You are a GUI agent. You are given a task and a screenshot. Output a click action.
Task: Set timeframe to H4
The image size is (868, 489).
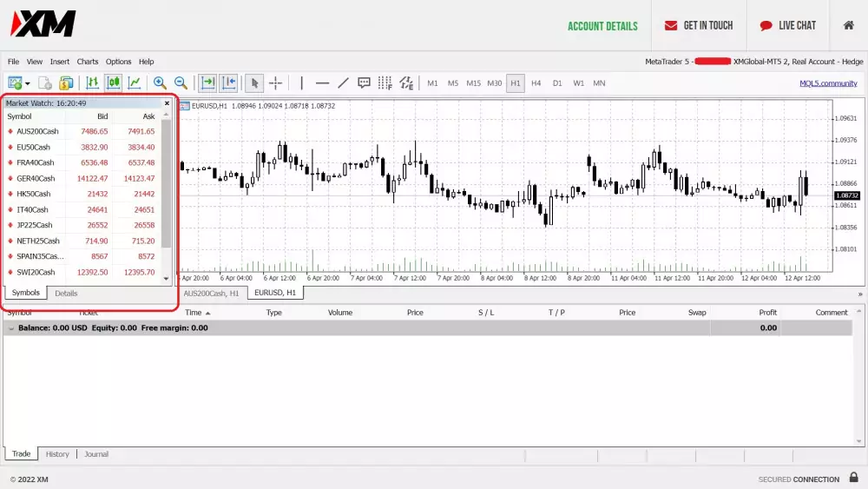tap(536, 83)
